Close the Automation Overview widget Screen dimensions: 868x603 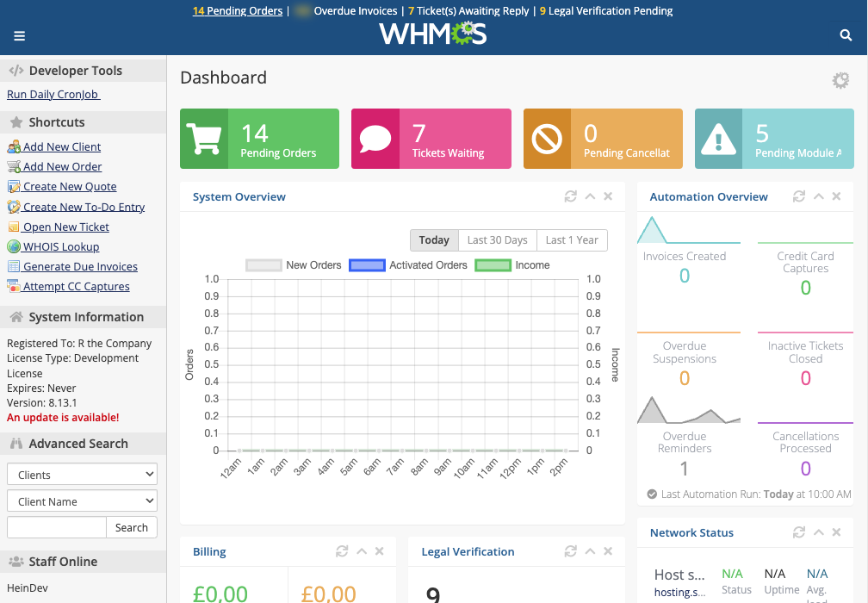coord(836,196)
